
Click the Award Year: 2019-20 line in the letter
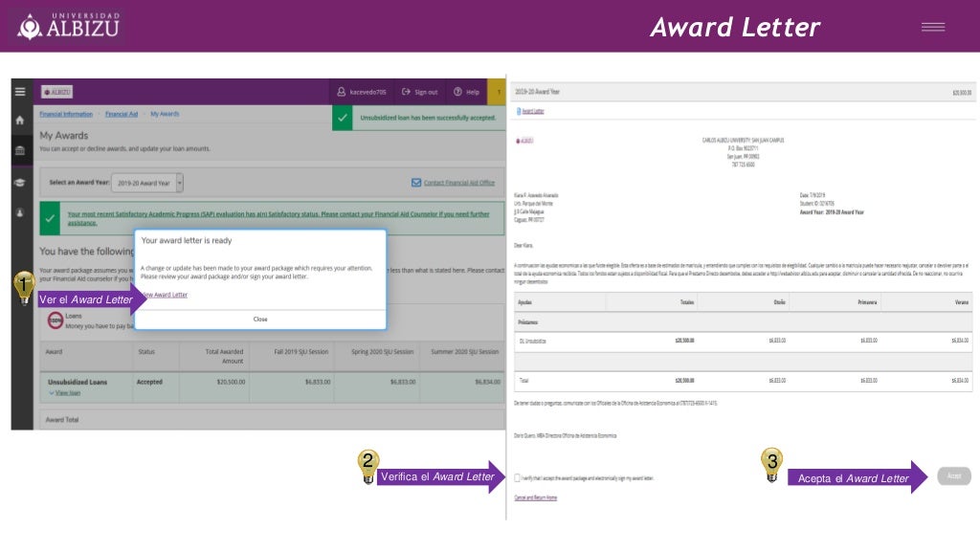[832, 212]
